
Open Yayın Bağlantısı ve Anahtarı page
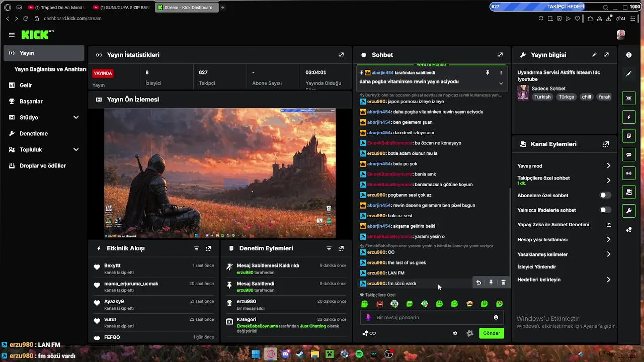50,69
